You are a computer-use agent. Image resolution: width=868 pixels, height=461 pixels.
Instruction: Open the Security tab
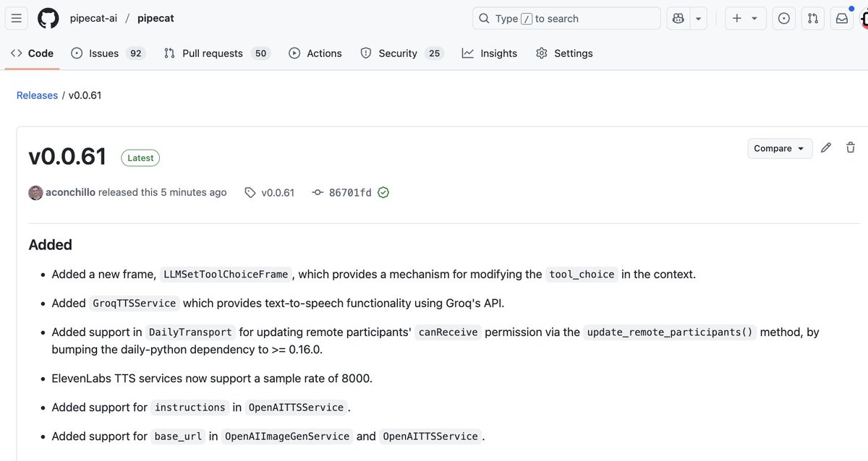398,53
